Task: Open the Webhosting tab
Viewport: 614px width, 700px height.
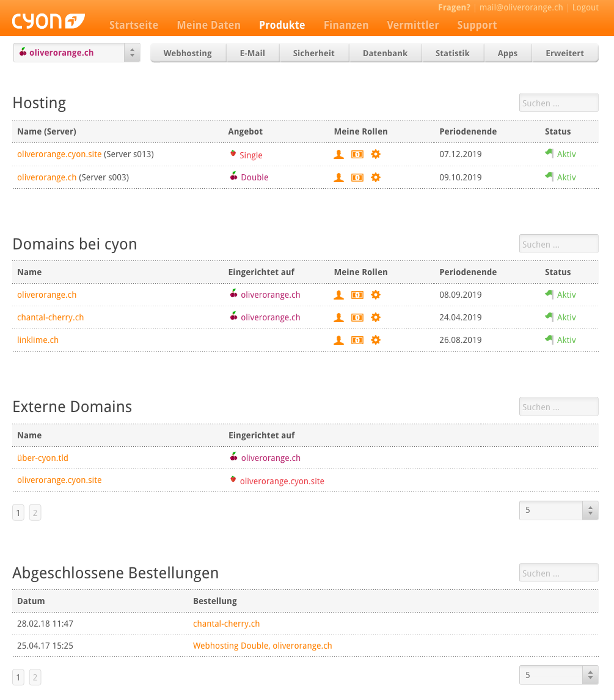Action: pos(188,53)
